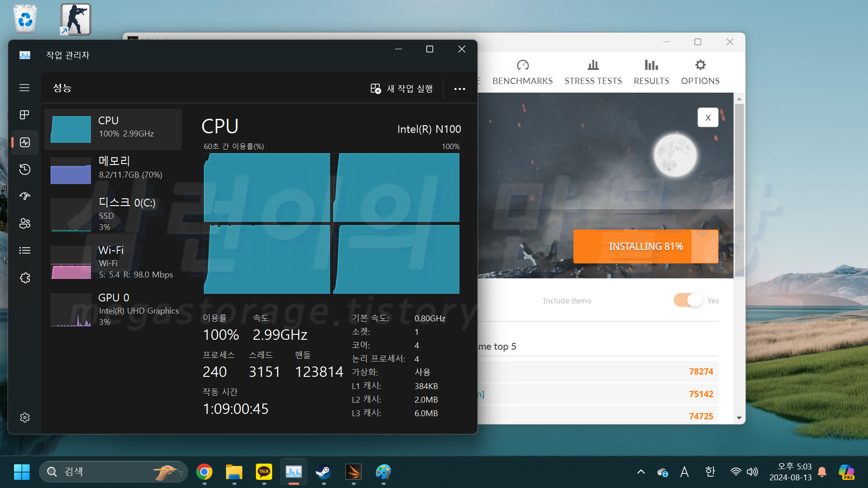Open Task Manager settings gear icon

(24, 418)
